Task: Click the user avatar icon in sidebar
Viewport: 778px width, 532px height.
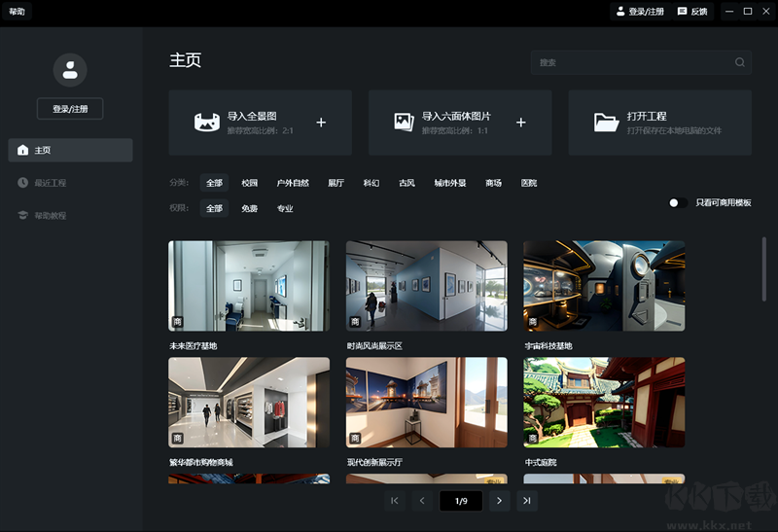Action: pos(70,70)
